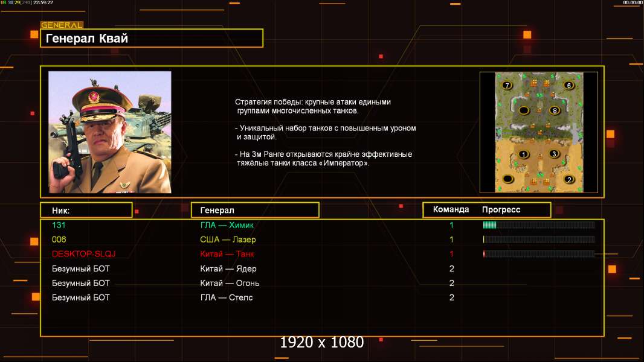This screenshot has width=644, height=362.
Task: Click the green loading bar for player 131
Action: (489, 224)
